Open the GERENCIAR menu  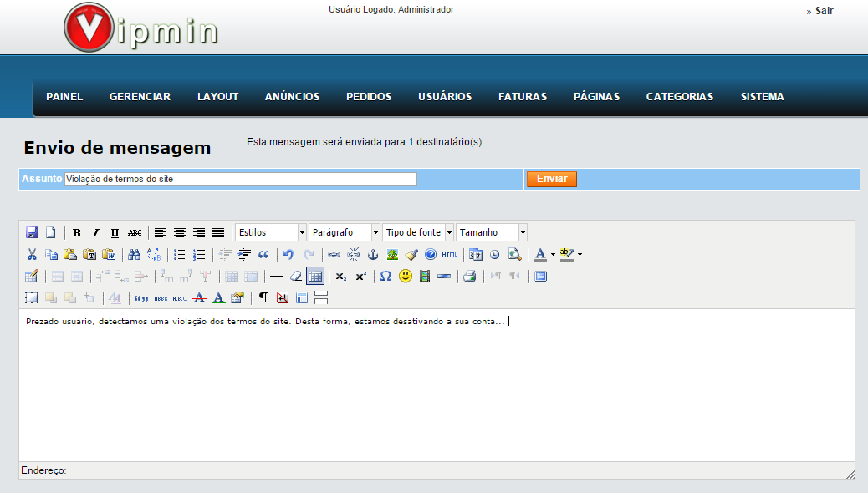140,97
